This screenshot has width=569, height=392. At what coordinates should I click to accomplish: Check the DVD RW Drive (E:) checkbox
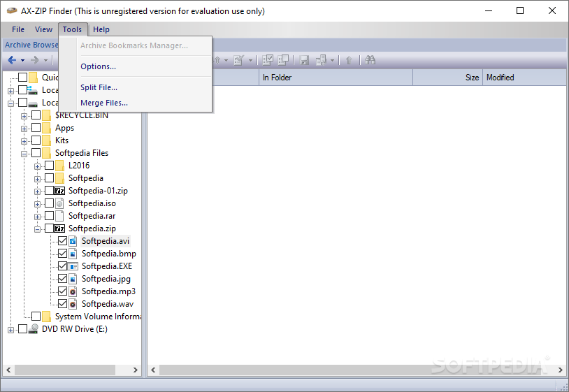(22, 328)
